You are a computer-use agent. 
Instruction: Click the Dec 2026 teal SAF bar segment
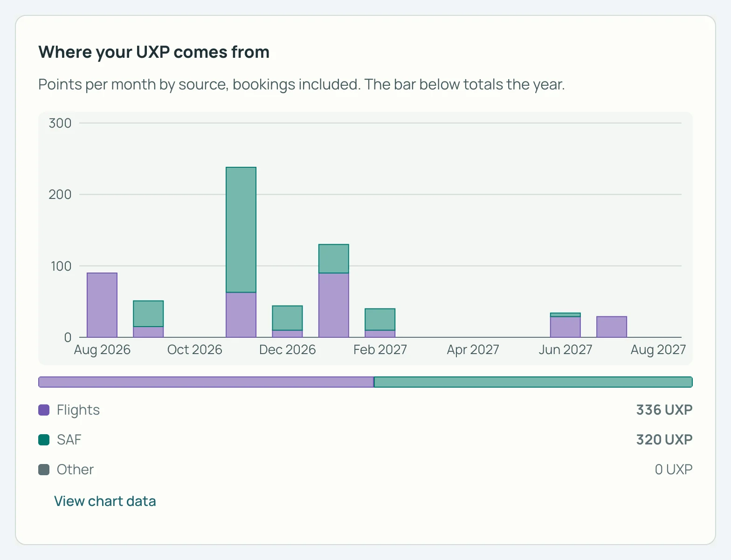(x=287, y=318)
